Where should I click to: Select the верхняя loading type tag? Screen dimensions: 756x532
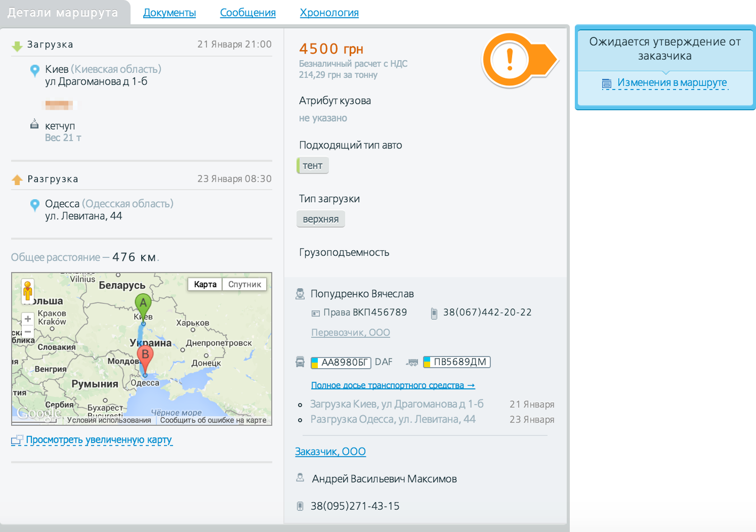coord(321,219)
